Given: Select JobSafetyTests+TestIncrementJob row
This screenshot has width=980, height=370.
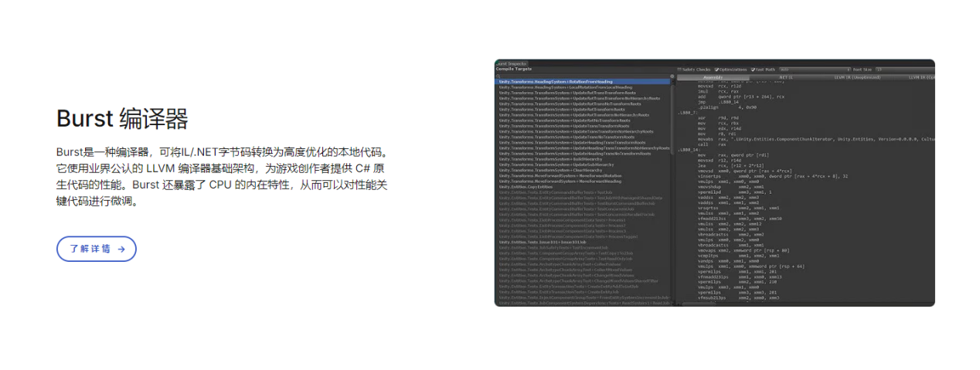Looking at the screenshot, I should 582,247.
